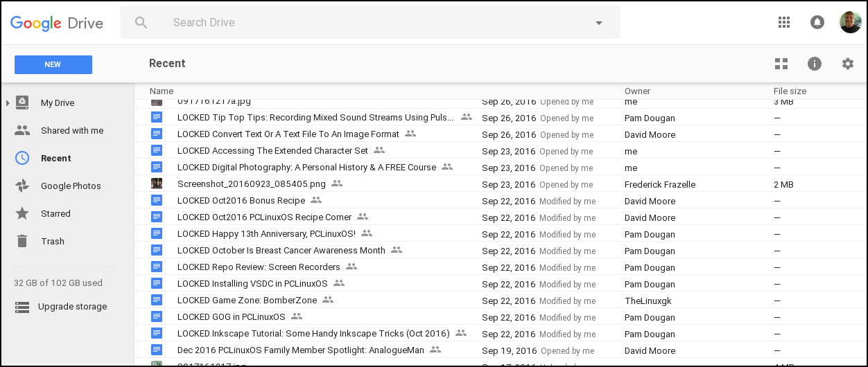Click the Name column header
The image size is (868, 367).
click(x=162, y=91)
